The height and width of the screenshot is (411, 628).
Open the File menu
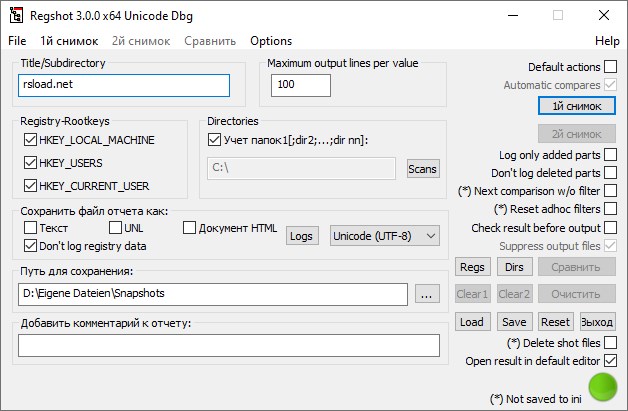(17, 41)
